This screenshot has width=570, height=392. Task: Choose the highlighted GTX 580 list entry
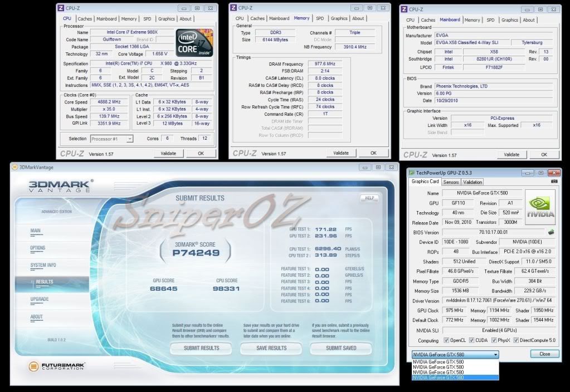click(x=455, y=378)
